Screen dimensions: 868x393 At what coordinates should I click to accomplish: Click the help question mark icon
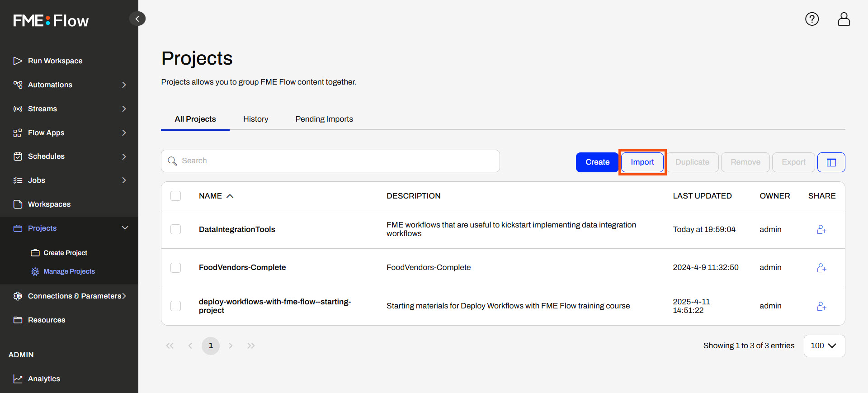click(811, 19)
